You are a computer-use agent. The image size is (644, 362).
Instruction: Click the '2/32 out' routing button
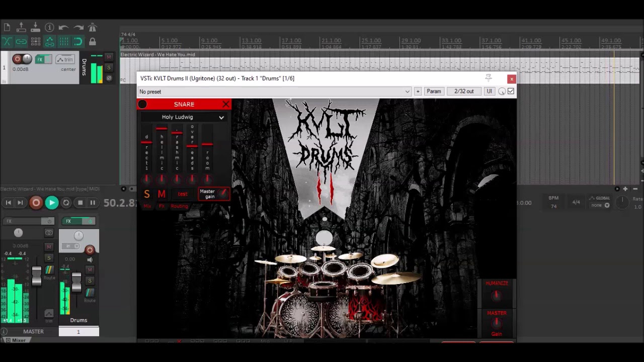coord(464,92)
